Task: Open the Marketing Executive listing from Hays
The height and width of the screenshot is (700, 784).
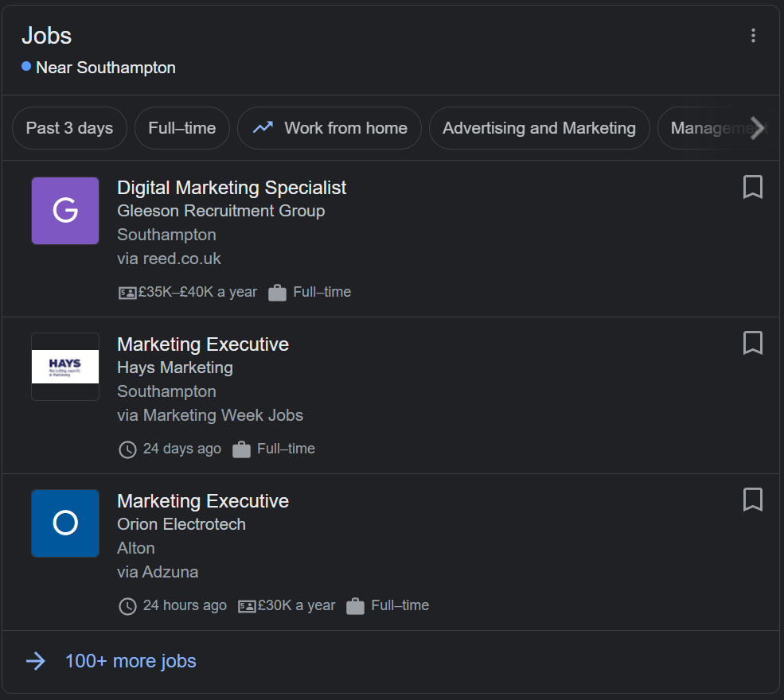Action: 202,344
